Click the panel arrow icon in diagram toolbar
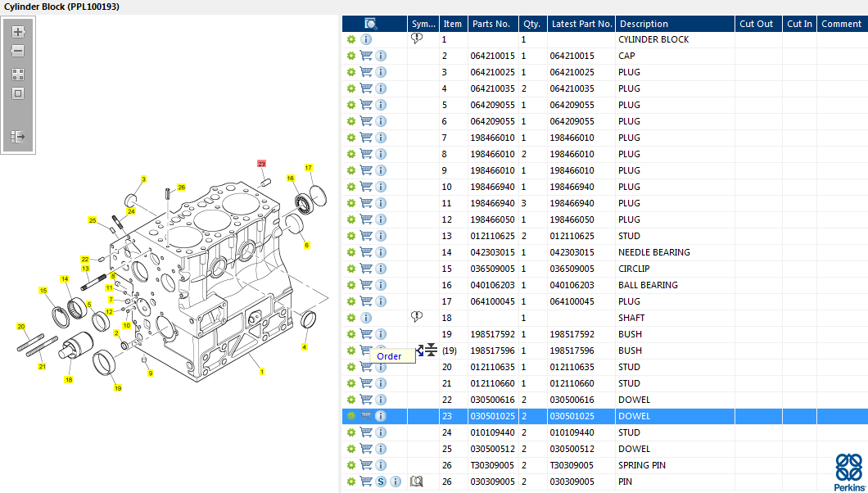This screenshot has width=868, height=493. 18,137
